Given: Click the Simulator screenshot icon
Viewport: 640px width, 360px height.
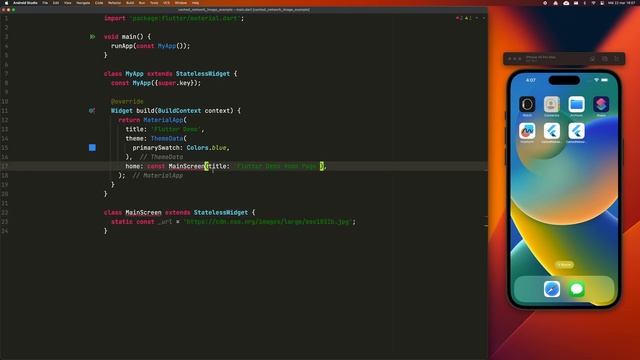Looking at the screenshot, I should click(604, 59).
